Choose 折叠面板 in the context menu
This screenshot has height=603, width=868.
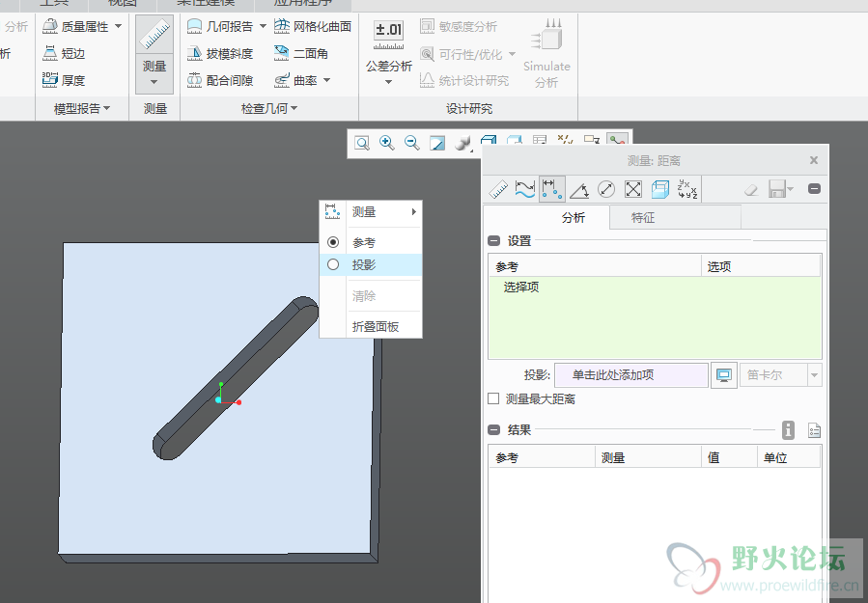(371, 326)
